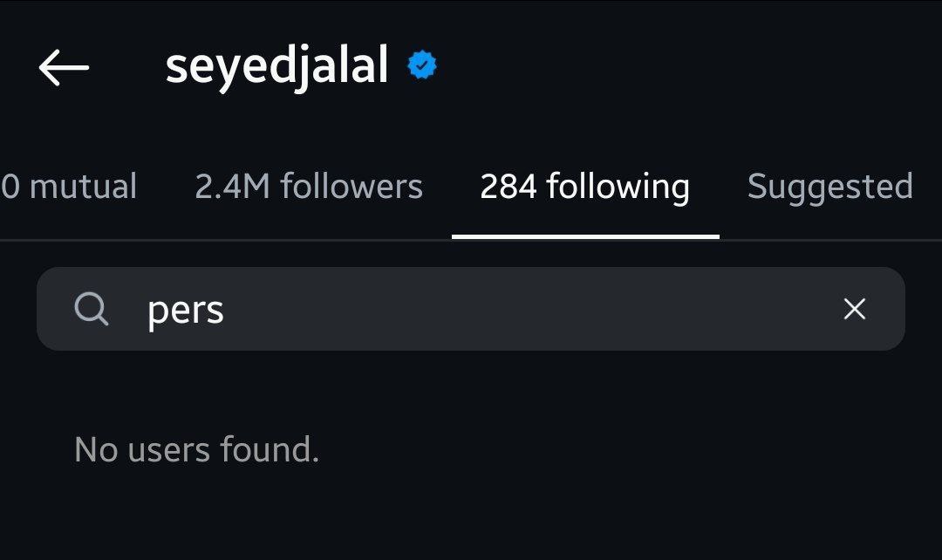Open the 2.4M followers tab

[x=309, y=187]
